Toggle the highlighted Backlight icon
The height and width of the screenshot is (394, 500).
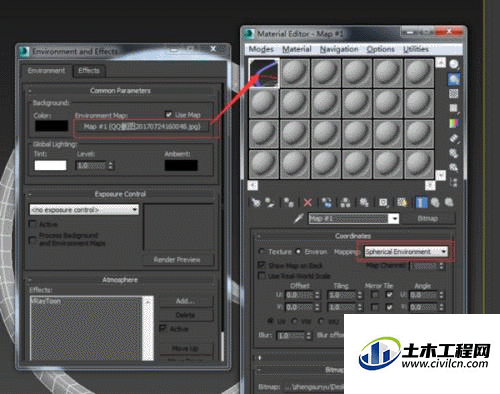point(454,79)
